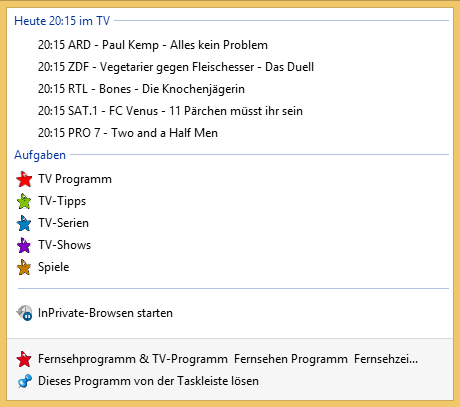Open the Spiele task entry
The width and height of the screenshot is (460, 407).
230,267
